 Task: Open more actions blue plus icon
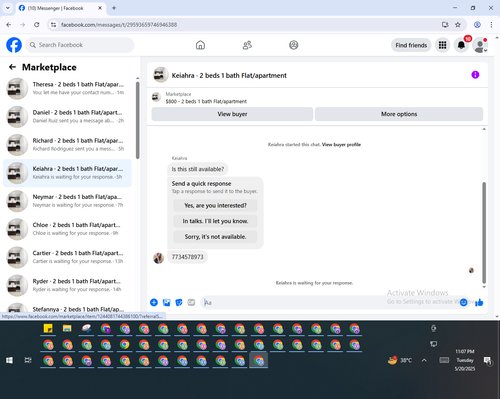point(154,302)
